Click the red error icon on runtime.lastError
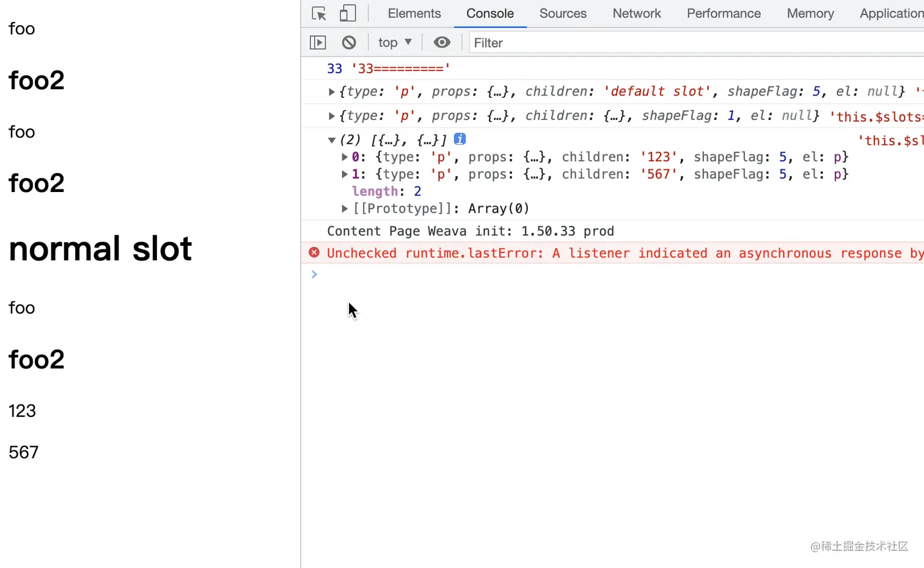Image resolution: width=924 pixels, height=568 pixels. click(314, 253)
